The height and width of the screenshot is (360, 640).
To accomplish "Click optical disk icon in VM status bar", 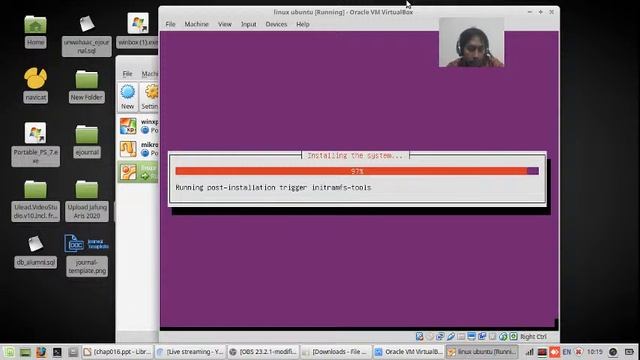I will (429, 336).
